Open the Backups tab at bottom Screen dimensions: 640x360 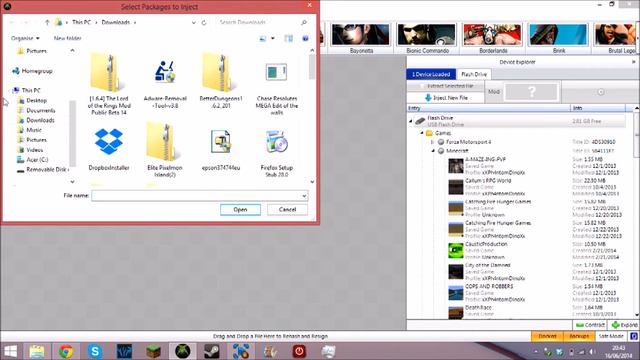(579, 336)
